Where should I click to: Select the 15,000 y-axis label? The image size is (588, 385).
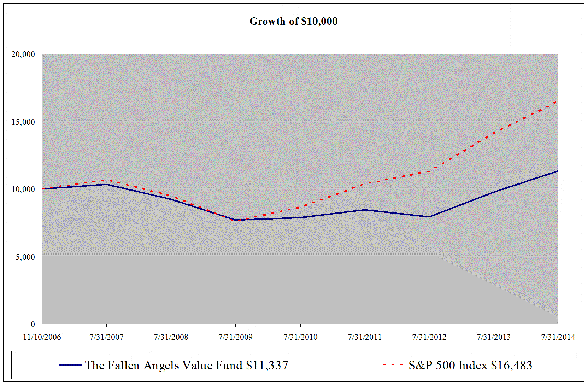23,122
